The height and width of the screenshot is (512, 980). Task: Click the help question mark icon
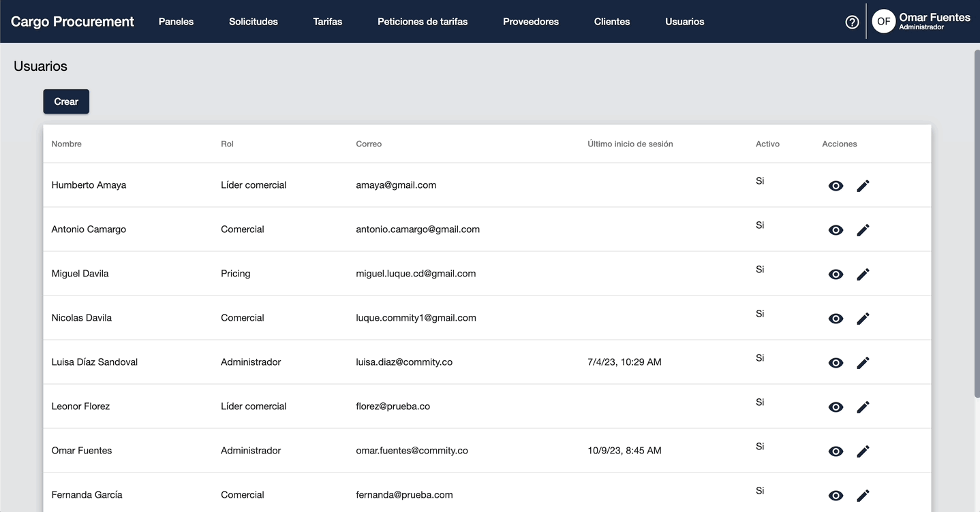[x=852, y=22]
